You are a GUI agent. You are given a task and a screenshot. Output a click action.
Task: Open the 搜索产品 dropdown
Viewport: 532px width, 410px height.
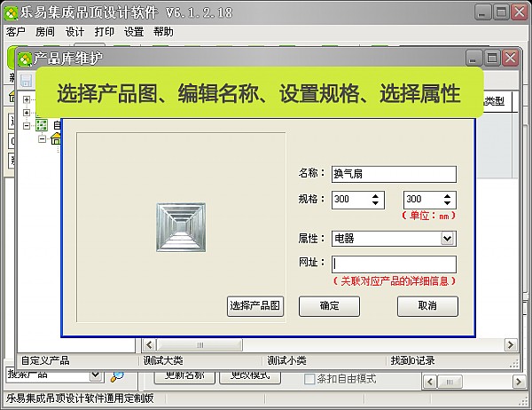pos(96,375)
